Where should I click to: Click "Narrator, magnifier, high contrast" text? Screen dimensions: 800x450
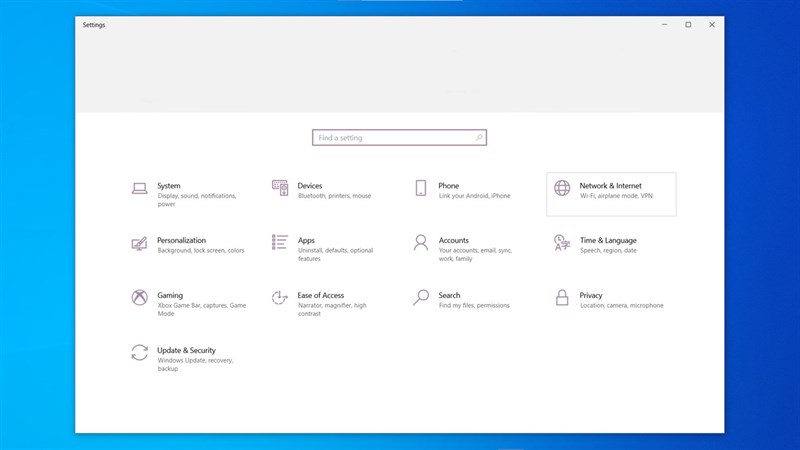click(x=332, y=310)
